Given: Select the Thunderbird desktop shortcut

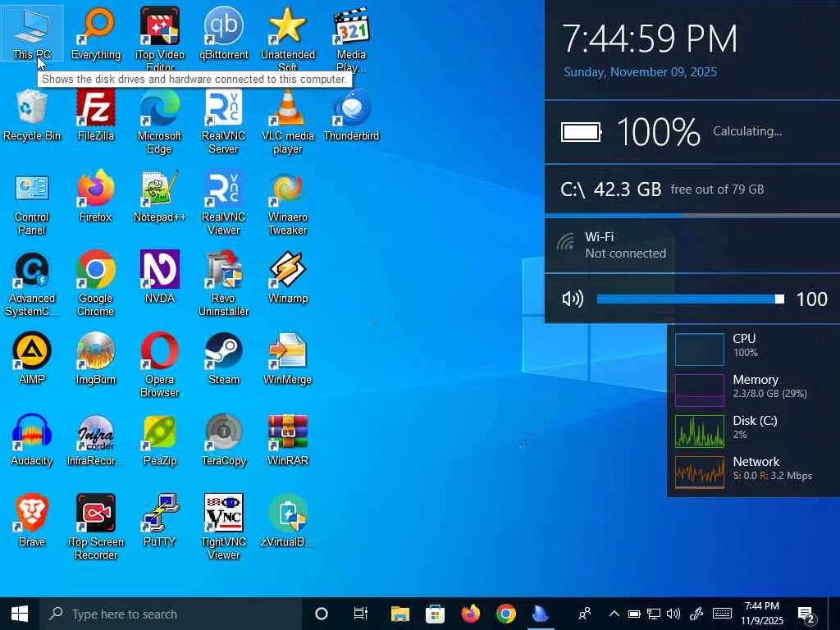Looking at the screenshot, I should coord(351,115).
